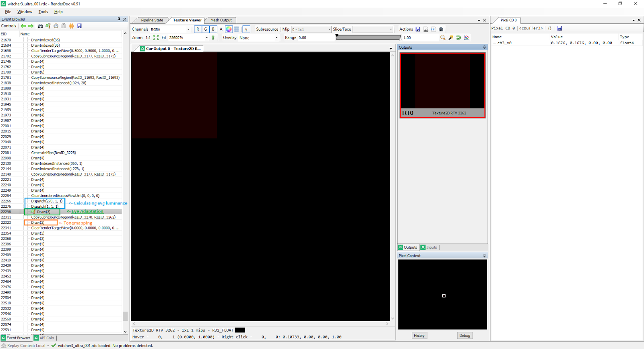Open the zoom percentage dropdown

click(x=188, y=38)
